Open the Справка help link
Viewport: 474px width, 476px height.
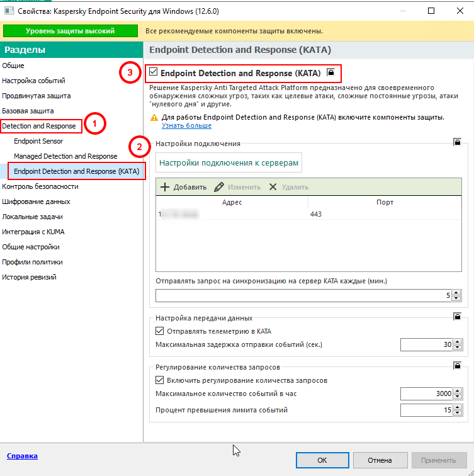[x=22, y=456]
